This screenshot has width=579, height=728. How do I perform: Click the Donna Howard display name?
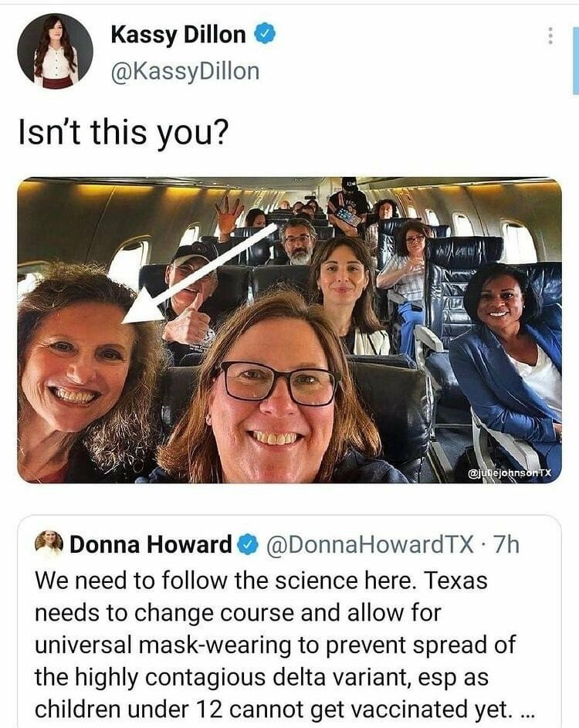pyautogui.click(x=151, y=545)
